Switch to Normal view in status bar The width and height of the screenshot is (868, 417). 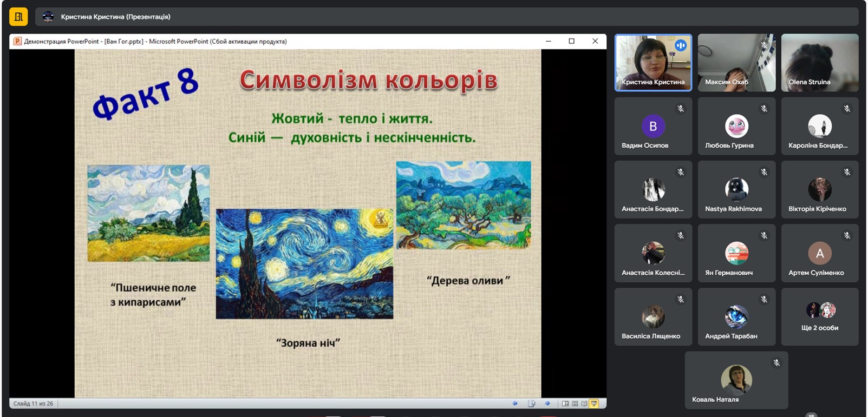tap(565, 403)
